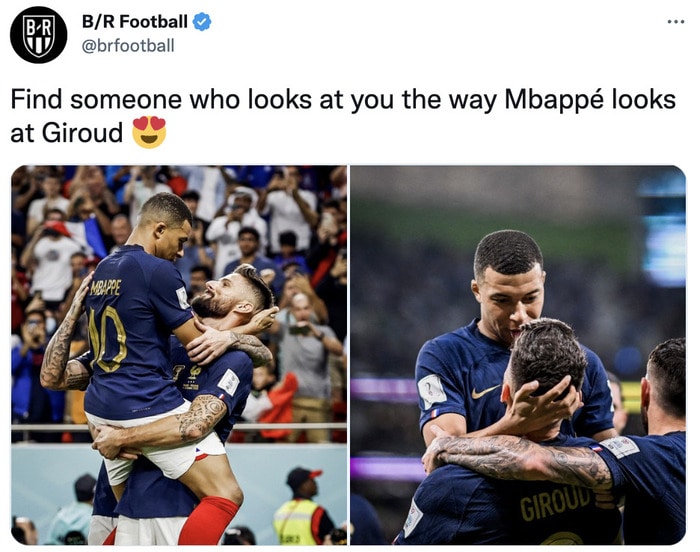This screenshot has width=700, height=552.
Task: Click the heart-eyes emoji in the tweet
Action: pos(149,132)
